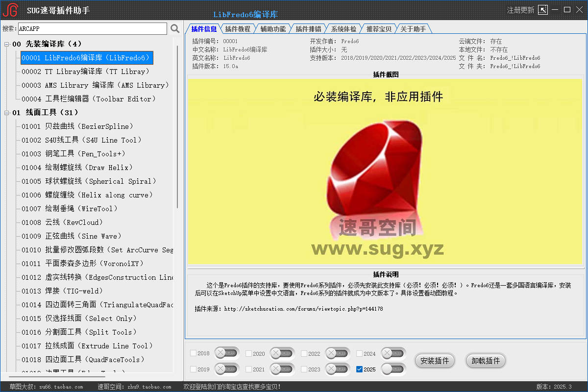Collapse the 00 先装编译库 tree group
Screen dimensions: 588x392
pyautogui.click(x=7, y=44)
